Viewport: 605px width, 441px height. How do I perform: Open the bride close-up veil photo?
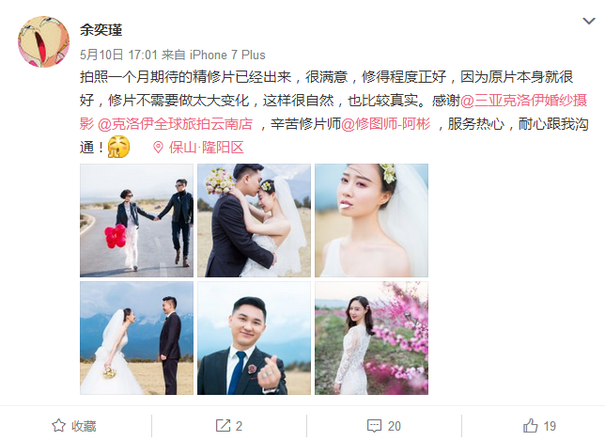372,220
